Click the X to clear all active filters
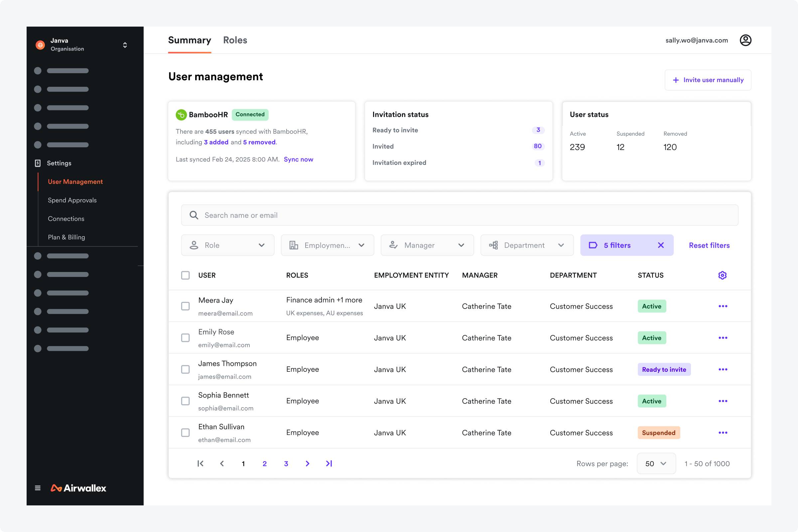The height and width of the screenshot is (532, 798). [661, 245]
